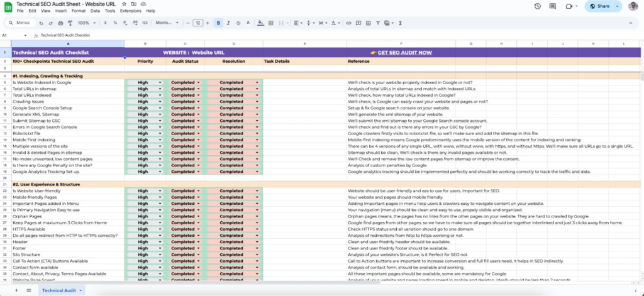644x296 pixels.
Task: Click the font size input field
Action: (x=197, y=23)
